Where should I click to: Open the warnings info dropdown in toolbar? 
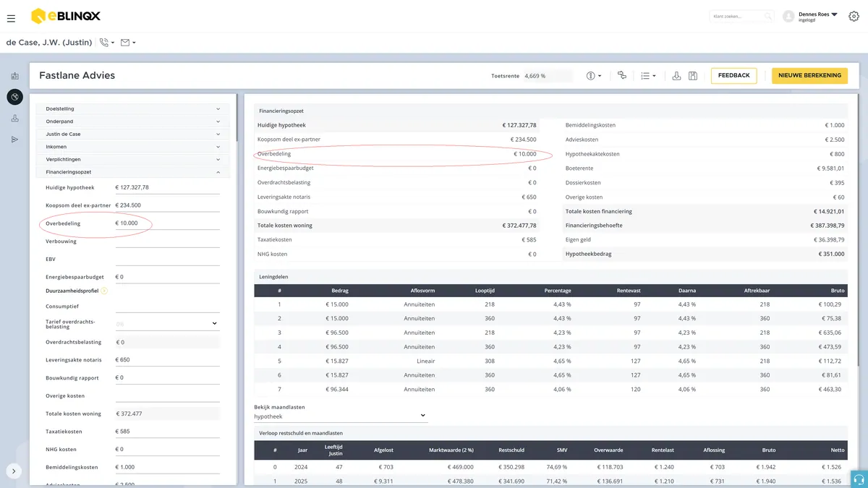coord(594,75)
